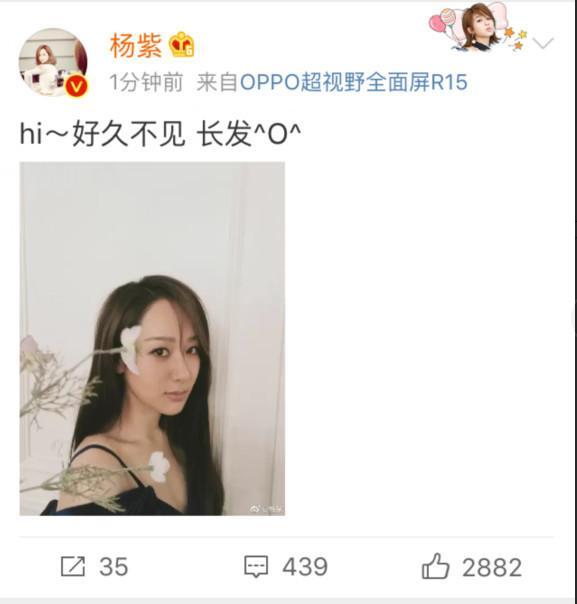Click the like count 2882

(x=492, y=567)
